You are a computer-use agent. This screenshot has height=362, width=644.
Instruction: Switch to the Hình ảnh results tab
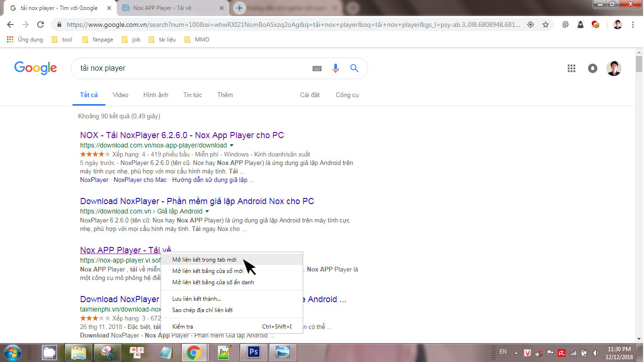pyautogui.click(x=156, y=95)
